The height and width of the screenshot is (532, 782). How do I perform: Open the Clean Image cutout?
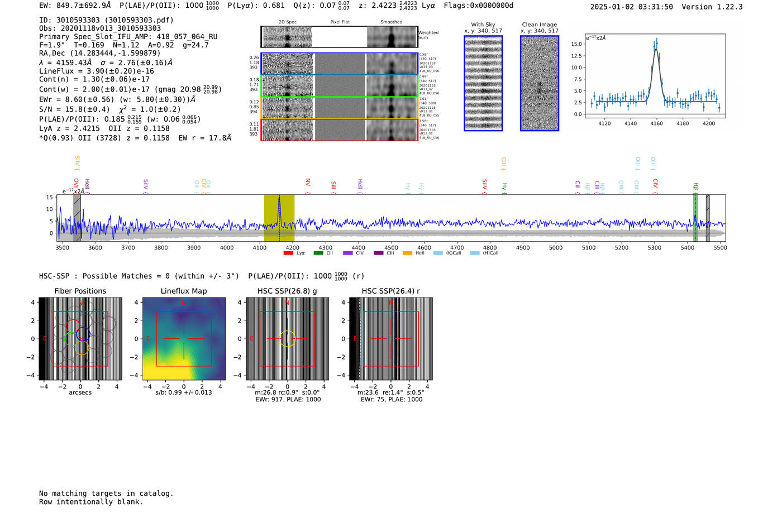[x=540, y=83]
